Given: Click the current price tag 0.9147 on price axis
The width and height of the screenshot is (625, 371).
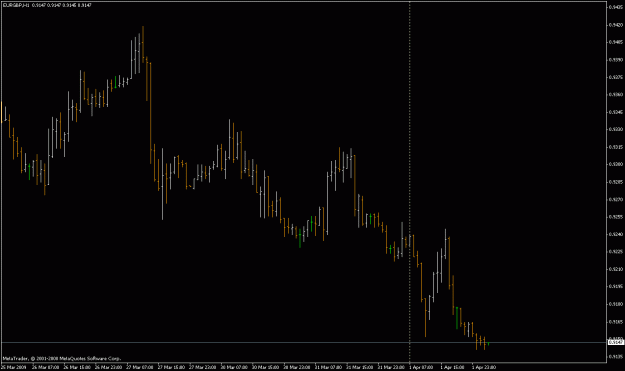Looking at the screenshot, I should (x=616, y=342).
